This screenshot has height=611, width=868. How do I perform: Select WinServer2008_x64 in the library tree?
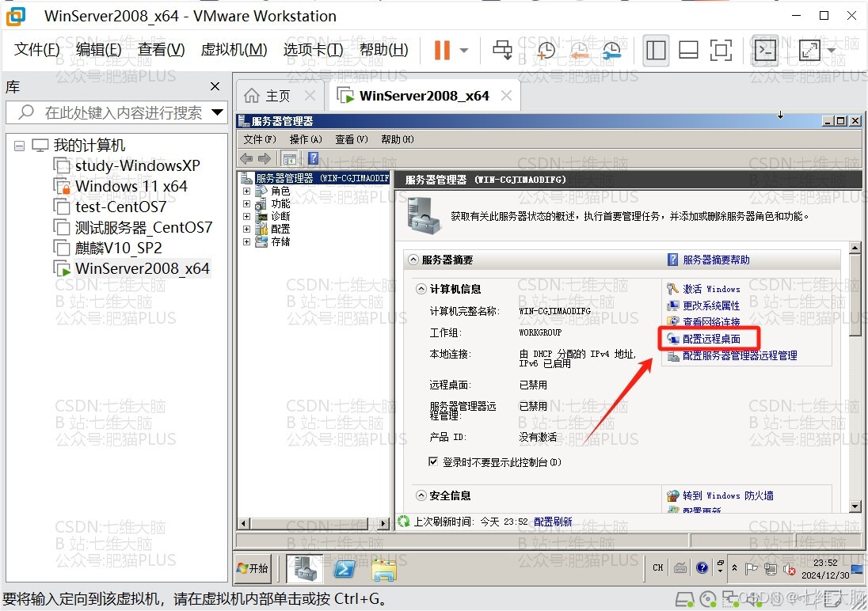click(143, 268)
